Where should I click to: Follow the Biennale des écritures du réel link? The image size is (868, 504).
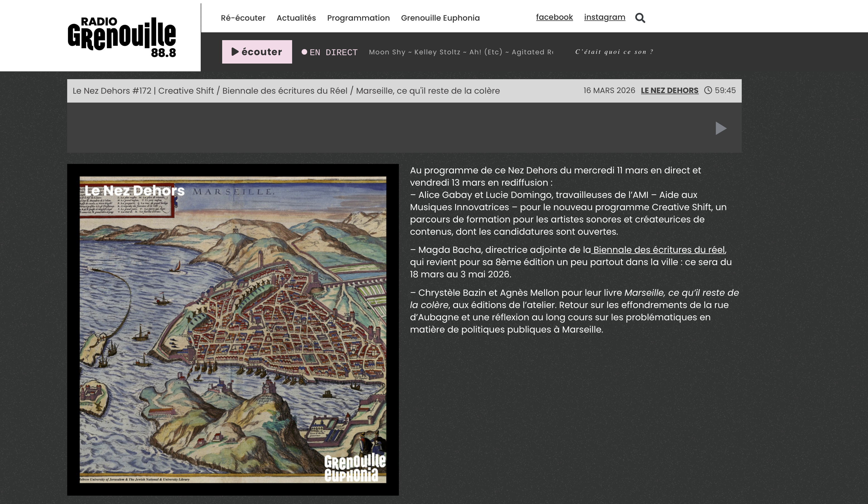coord(659,250)
